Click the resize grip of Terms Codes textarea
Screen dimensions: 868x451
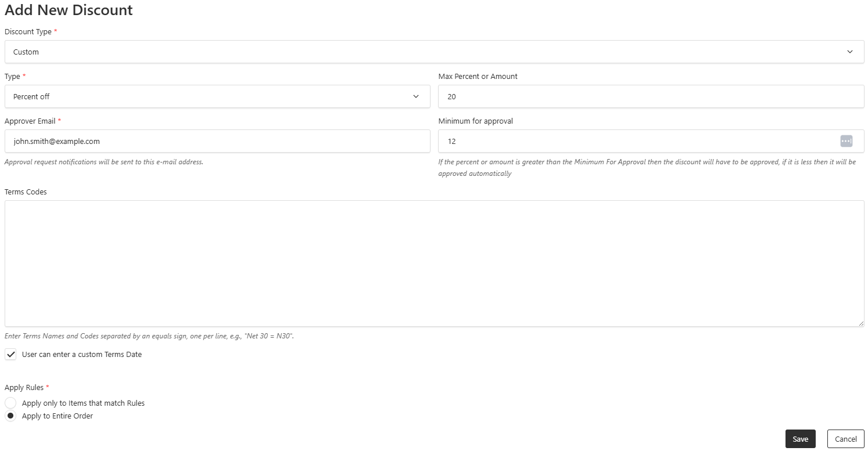pyautogui.click(x=860, y=323)
